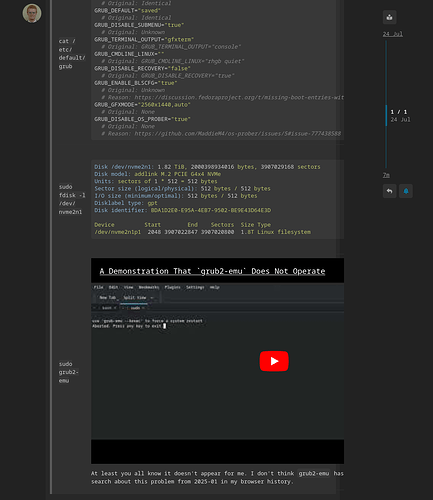The height and width of the screenshot is (500, 433).
Task: Click the 1 / 1 post counter
Action: click(399, 112)
